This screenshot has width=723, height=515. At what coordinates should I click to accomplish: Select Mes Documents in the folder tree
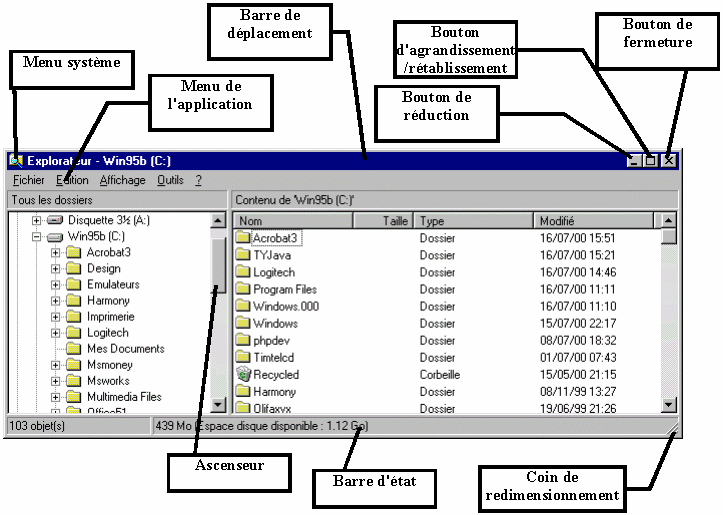[125, 349]
